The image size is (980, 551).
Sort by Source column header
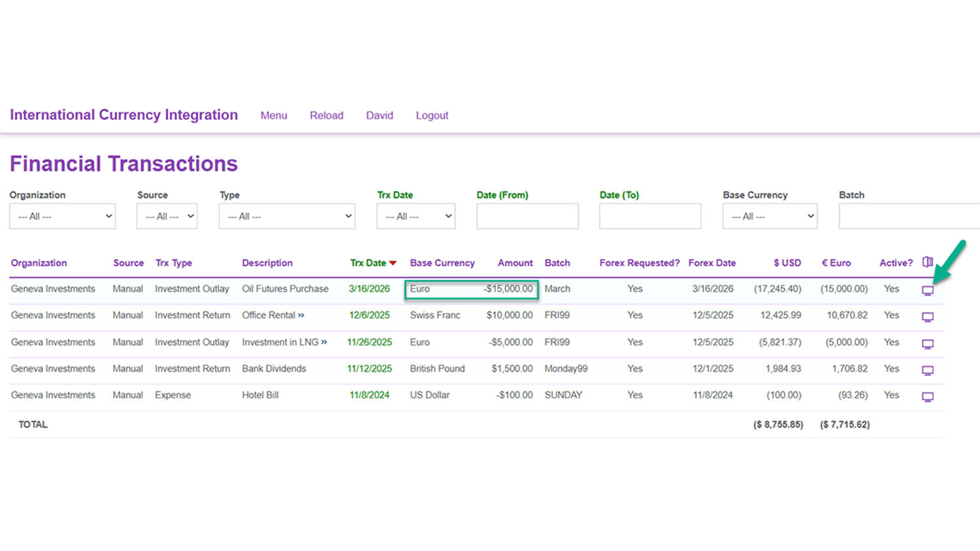(128, 263)
